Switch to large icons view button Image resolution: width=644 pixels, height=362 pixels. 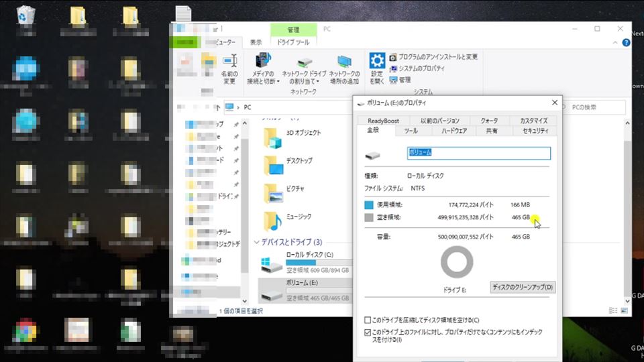pos(624,310)
